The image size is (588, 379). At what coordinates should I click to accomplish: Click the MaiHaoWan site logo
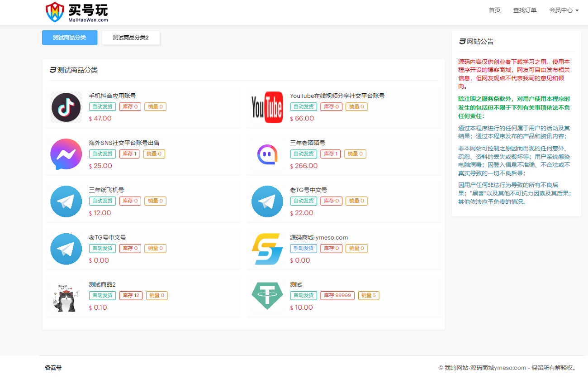tap(77, 12)
